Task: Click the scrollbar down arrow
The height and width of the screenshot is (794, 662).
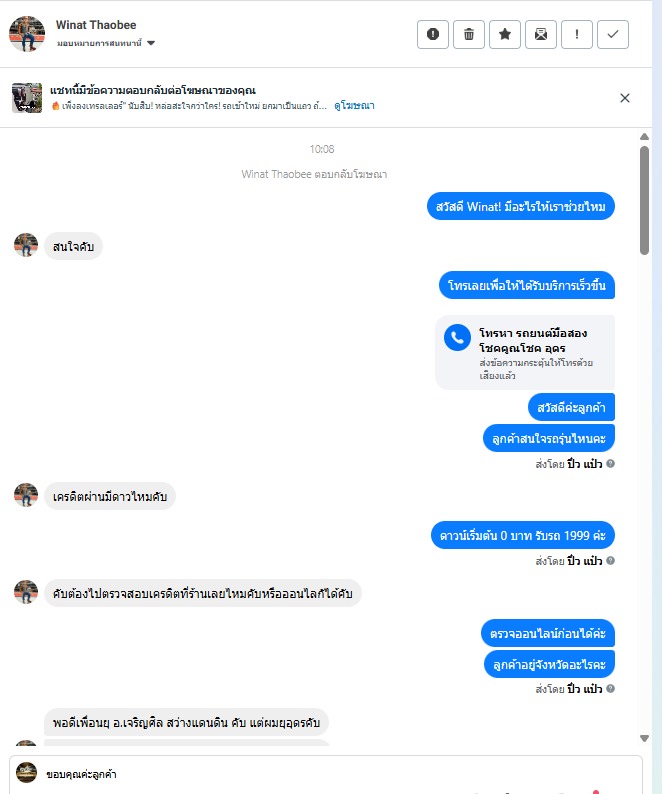Action: tap(644, 738)
